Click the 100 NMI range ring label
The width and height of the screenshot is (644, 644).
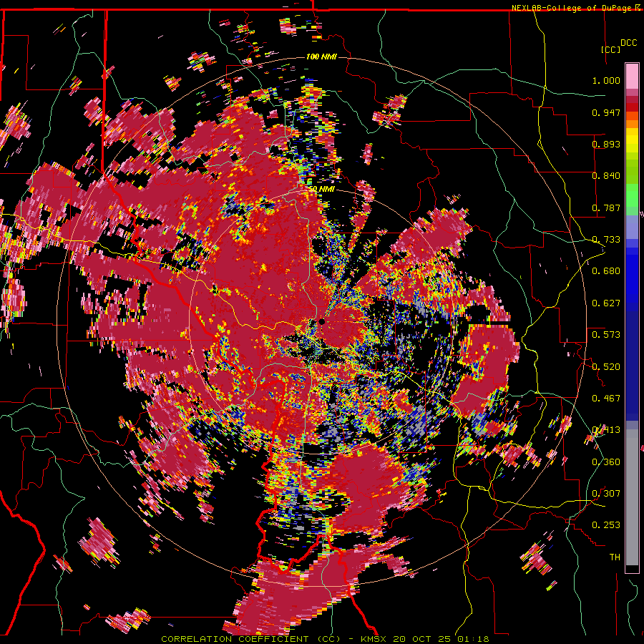click(321, 57)
